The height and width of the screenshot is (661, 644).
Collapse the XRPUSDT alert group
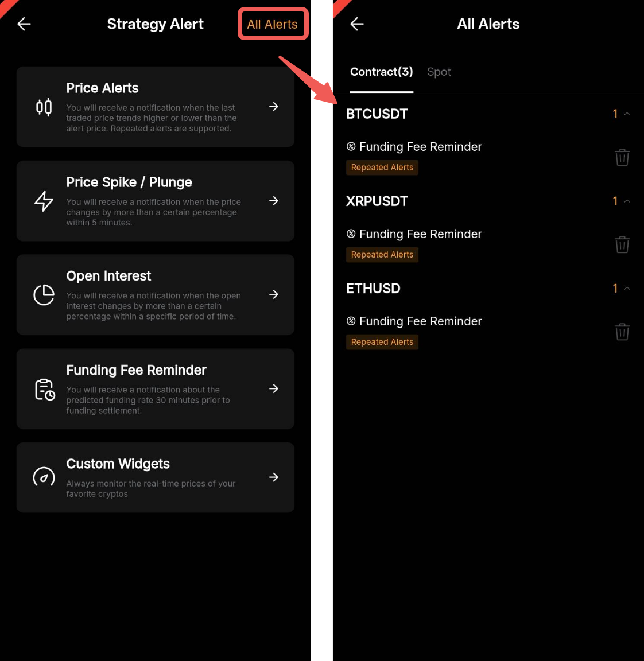(627, 201)
